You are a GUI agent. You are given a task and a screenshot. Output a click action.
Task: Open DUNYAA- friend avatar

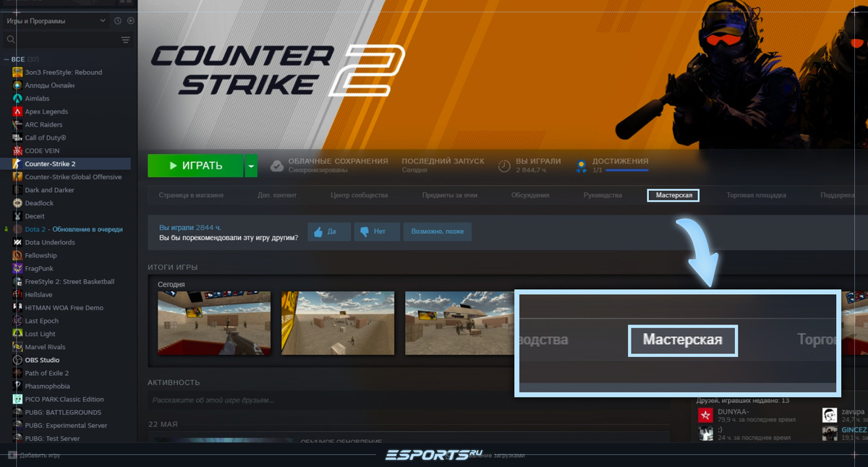(705, 415)
